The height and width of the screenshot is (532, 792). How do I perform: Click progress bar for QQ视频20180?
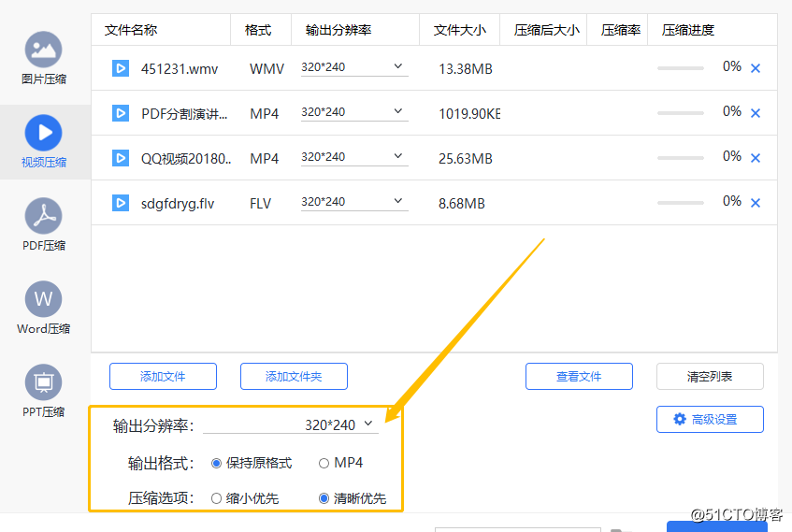coord(681,158)
